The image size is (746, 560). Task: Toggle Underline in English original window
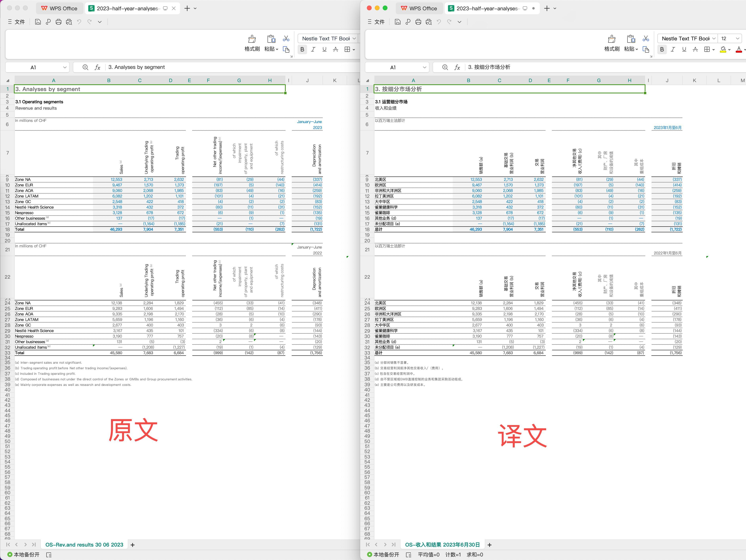[x=325, y=50]
